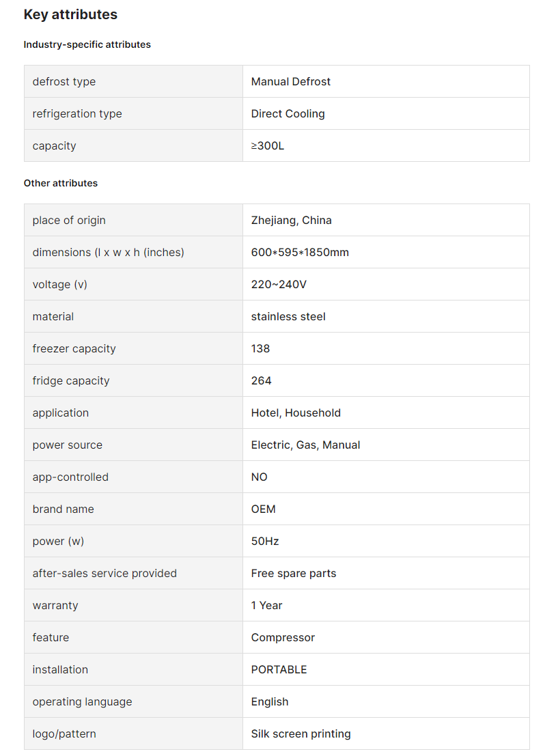
Task: Select the Other attributes subheading
Action: 61,183
